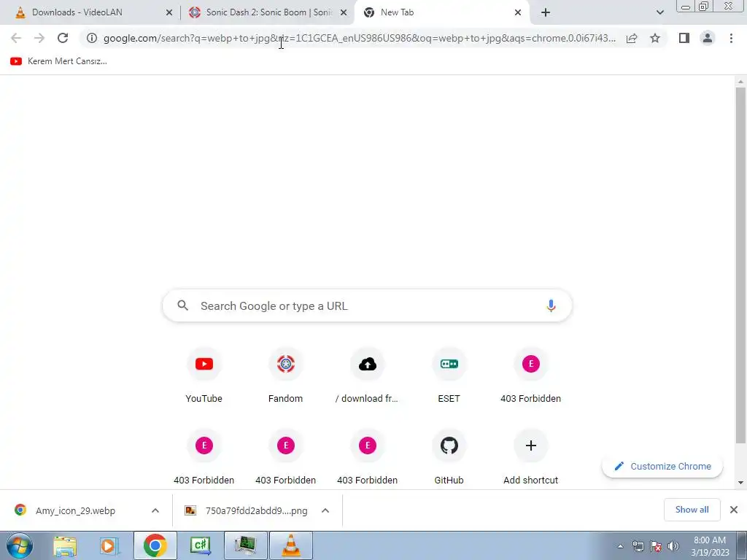Open 403 Forbidden shortcut next to ESET
The height and width of the screenshot is (560, 747).
click(x=531, y=376)
